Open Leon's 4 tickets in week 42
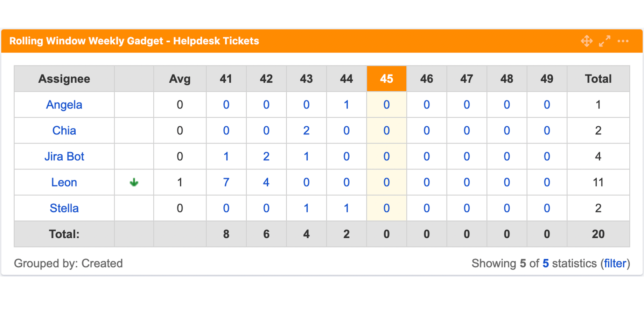Screen dimensions: 644x315 pos(266,182)
